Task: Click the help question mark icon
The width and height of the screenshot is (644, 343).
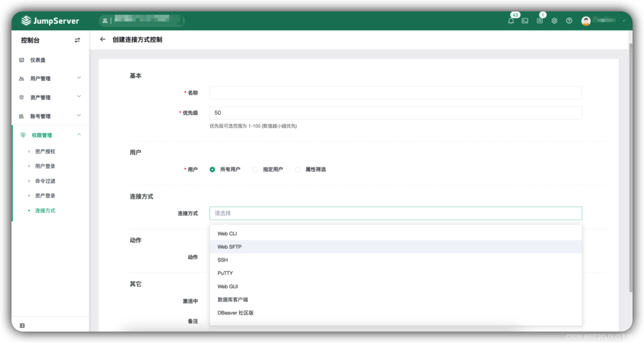Action: click(x=569, y=21)
